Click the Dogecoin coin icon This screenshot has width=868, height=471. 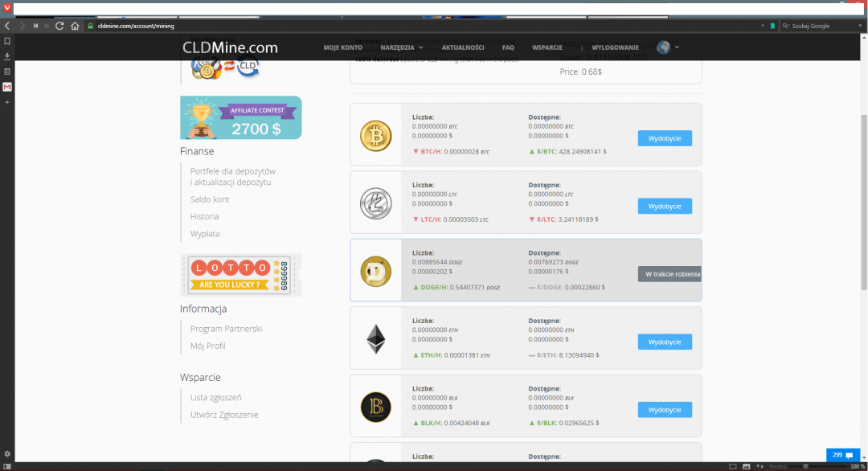[375, 271]
